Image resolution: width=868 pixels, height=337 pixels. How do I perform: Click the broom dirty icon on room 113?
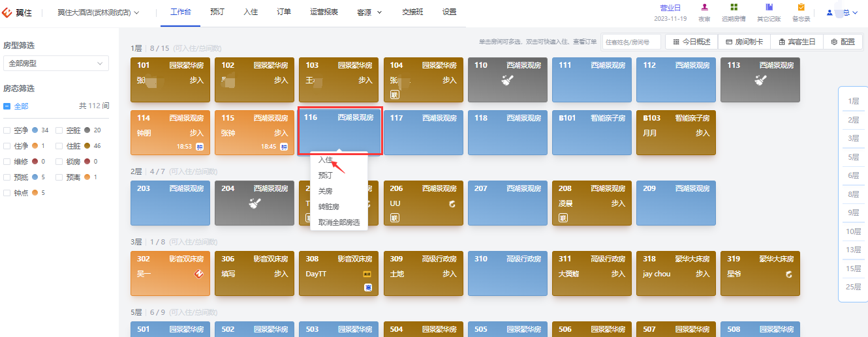[x=760, y=80]
